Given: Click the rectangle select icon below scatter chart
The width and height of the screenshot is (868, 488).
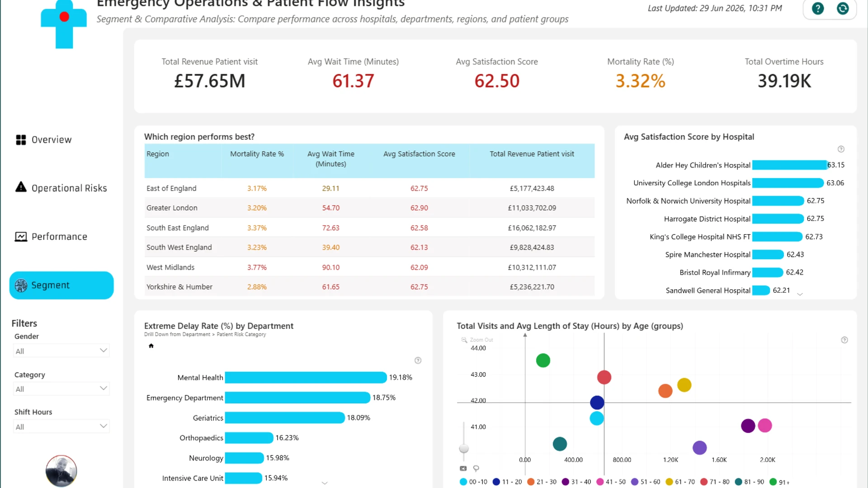Looking at the screenshot, I should pyautogui.click(x=463, y=469).
